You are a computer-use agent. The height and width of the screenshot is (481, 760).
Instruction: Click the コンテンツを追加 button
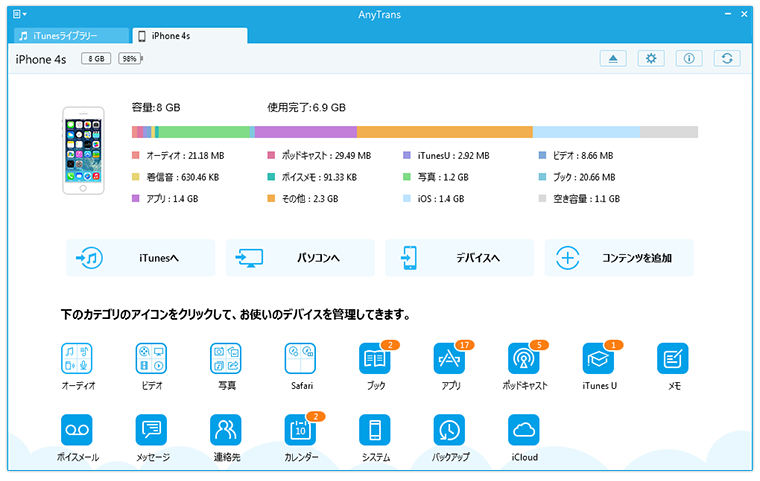pos(619,258)
